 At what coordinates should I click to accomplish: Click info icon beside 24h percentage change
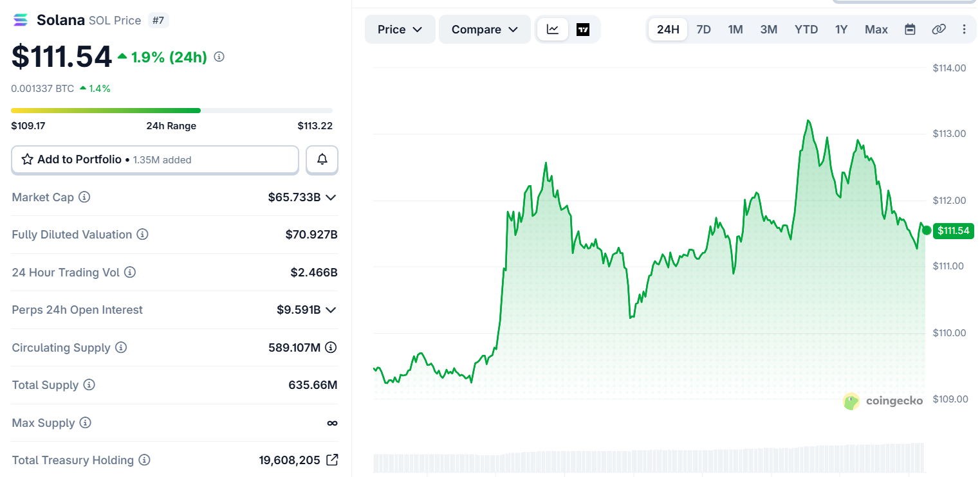pyautogui.click(x=219, y=57)
